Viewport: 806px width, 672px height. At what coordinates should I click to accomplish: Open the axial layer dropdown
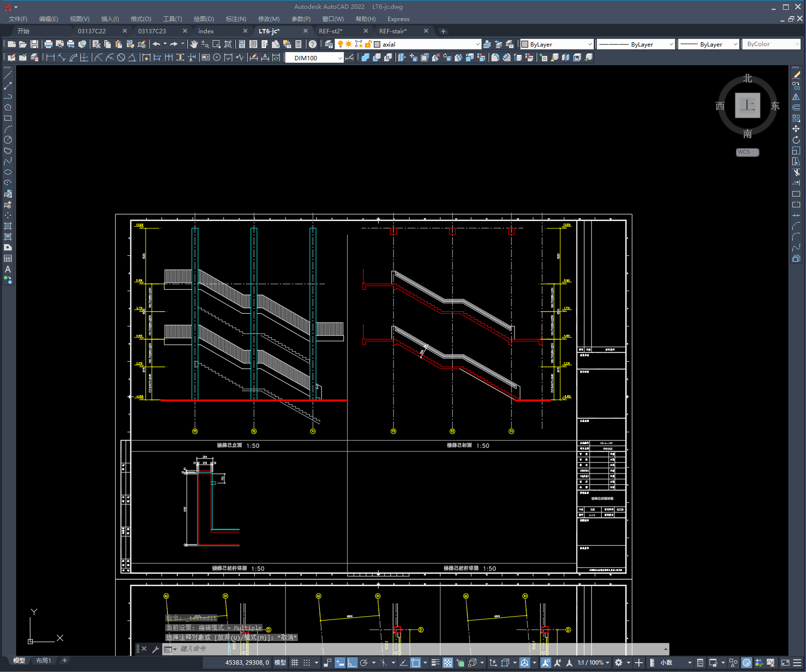[478, 44]
